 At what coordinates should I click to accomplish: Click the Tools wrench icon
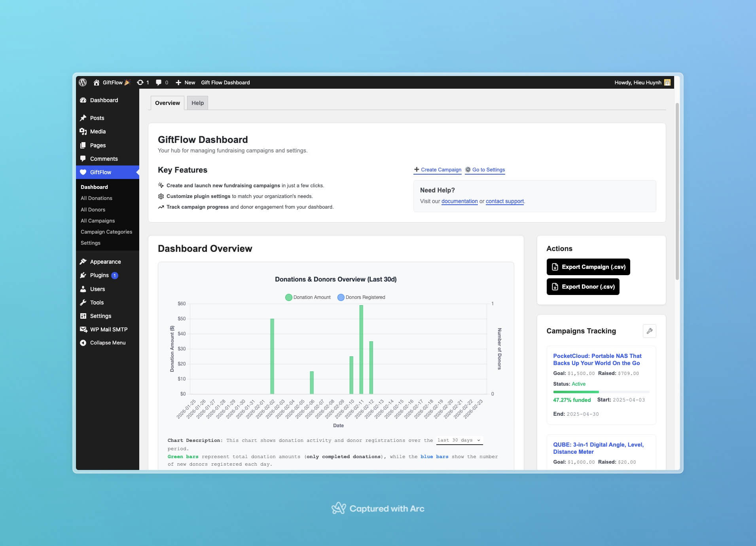[83, 302]
